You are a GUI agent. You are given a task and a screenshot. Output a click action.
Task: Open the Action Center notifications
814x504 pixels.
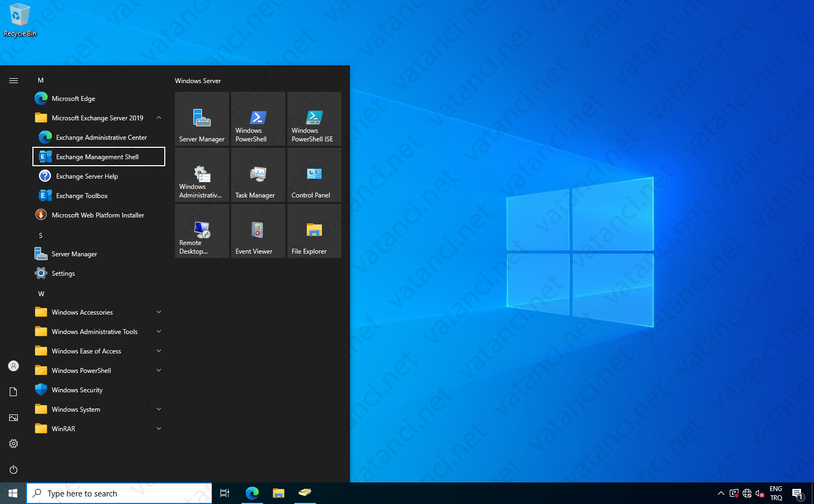coord(798,493)
